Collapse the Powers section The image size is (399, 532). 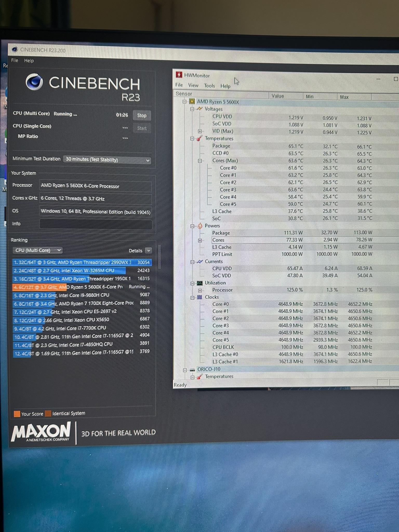click(x=192, y=226)
